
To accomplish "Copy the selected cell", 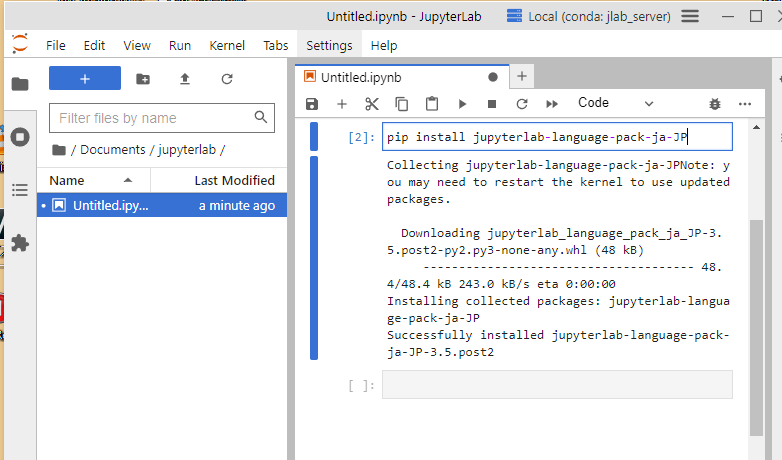I will coord(401,104).
